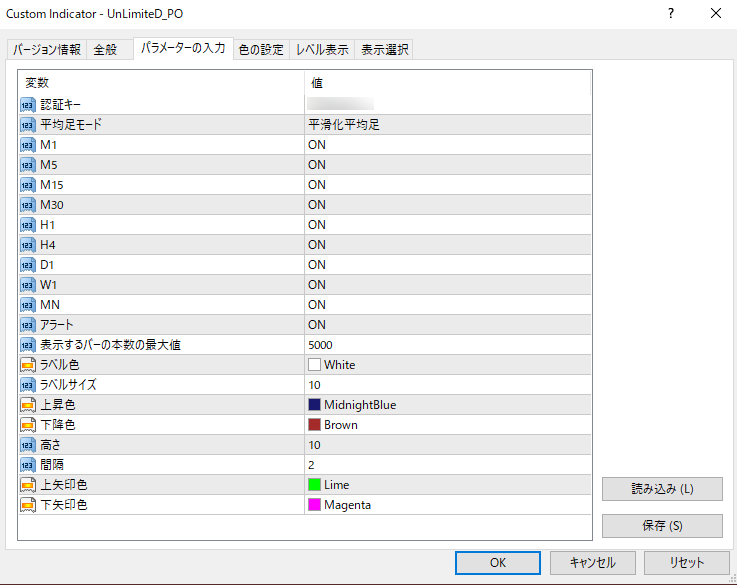Switch to the 色の設定 tab

click(x=261, y=49)
